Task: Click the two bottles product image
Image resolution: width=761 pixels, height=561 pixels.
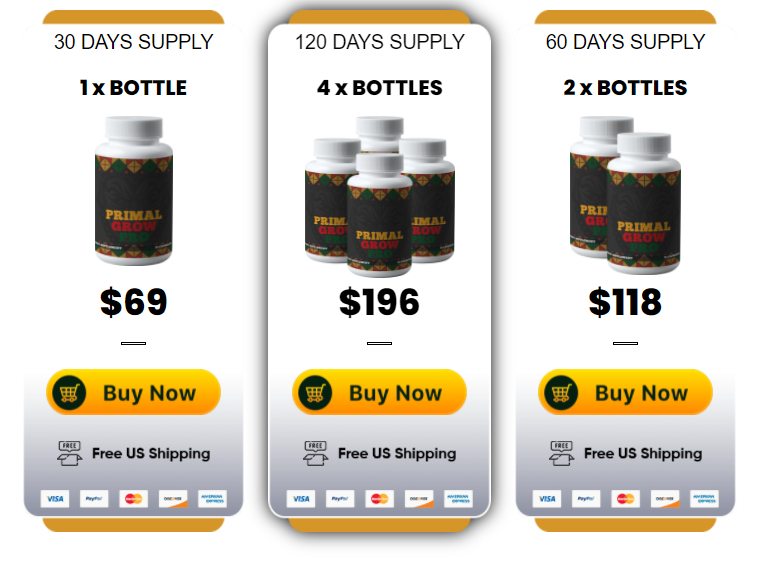Action: [625, 195]
